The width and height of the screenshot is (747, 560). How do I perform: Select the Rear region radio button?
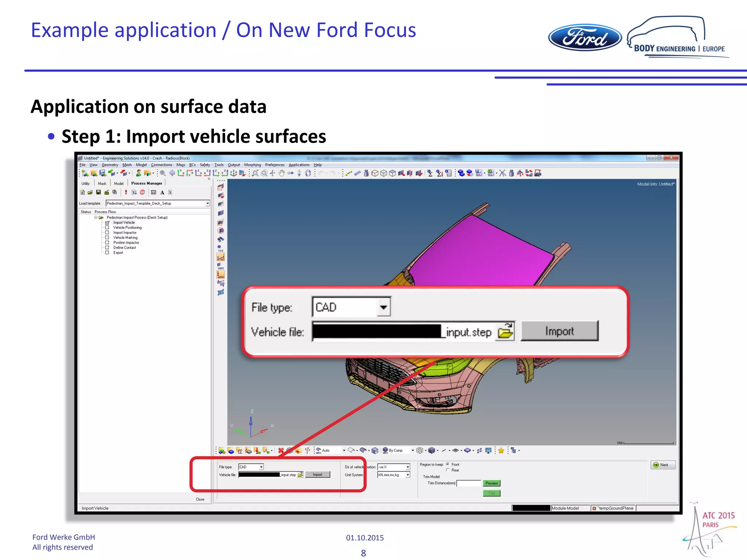point(448,470)
